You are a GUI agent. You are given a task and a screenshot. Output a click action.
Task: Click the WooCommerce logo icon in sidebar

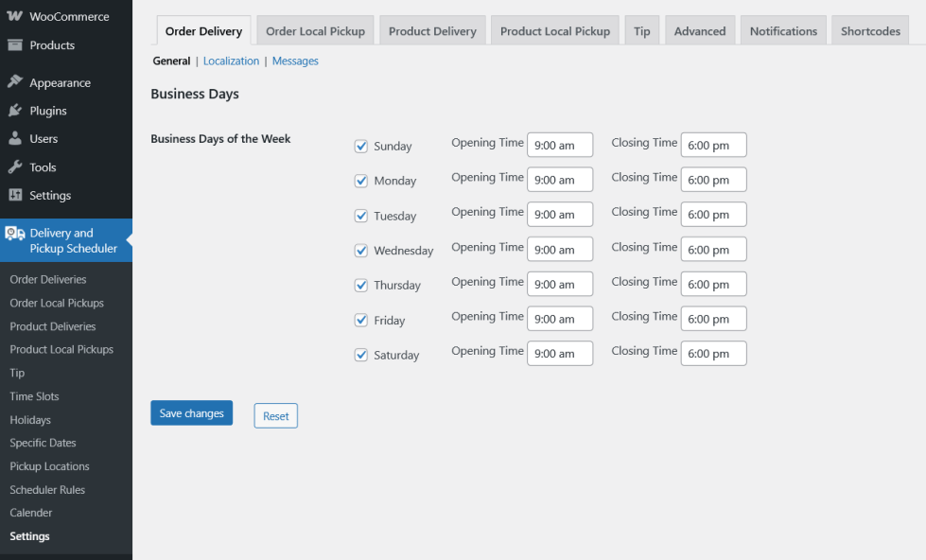point(15,16)
